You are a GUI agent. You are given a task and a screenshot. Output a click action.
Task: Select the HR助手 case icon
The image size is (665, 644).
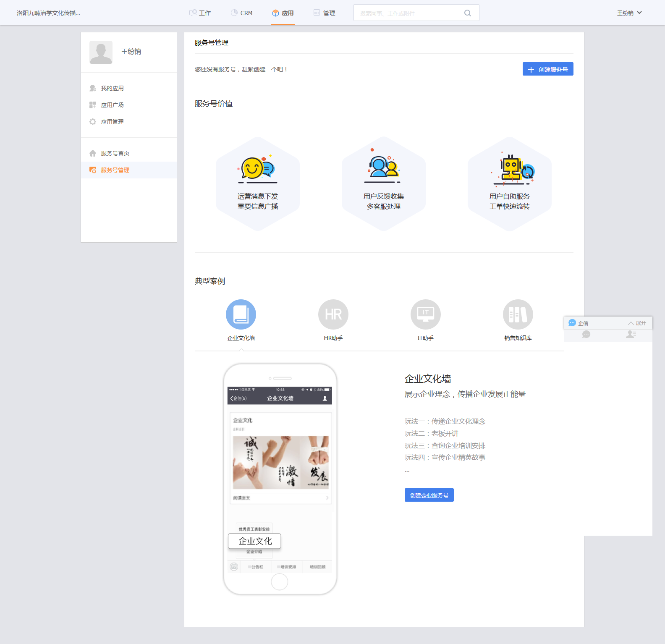333,314
